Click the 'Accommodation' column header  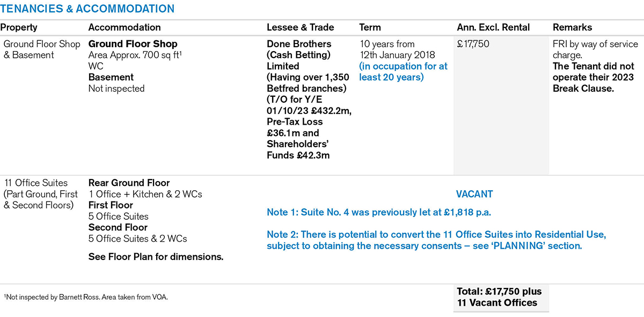(124, 27)
